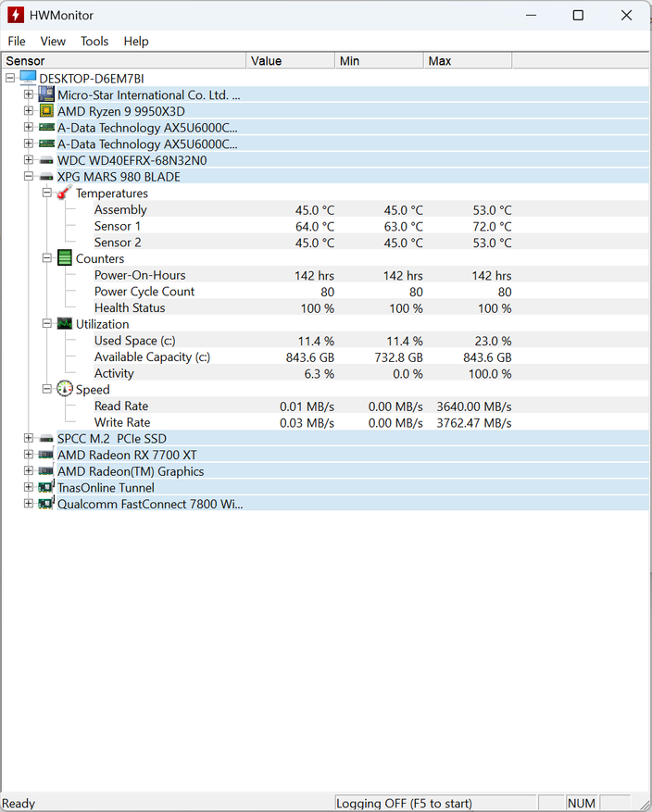The image size is (652, 812).
Task: Click the Min column header
Action: coord(379,60)
